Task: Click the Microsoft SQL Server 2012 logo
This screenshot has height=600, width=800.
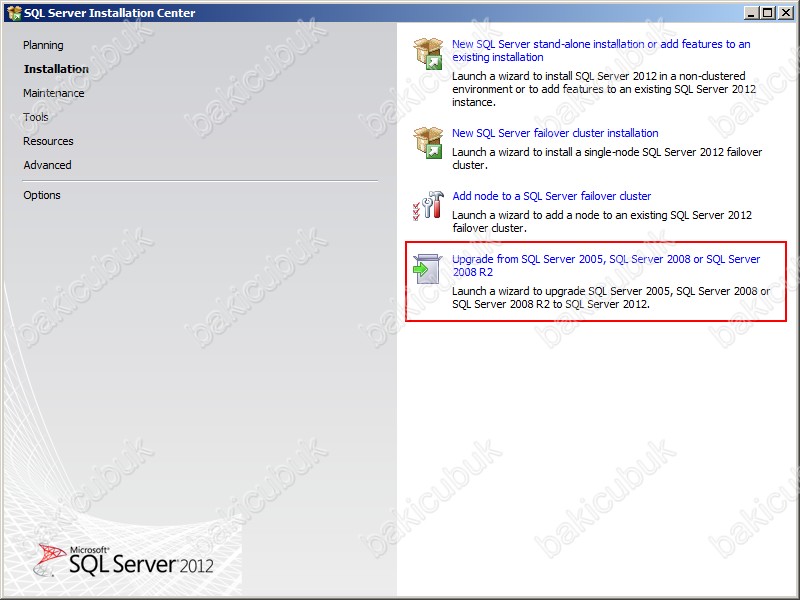Action: [x=123, y=560]
